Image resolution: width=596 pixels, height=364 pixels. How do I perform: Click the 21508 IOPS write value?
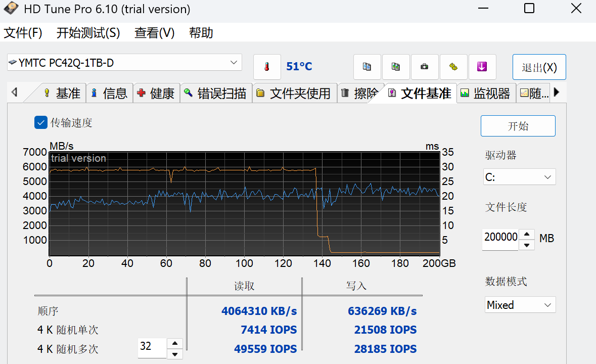pos(385,330)
